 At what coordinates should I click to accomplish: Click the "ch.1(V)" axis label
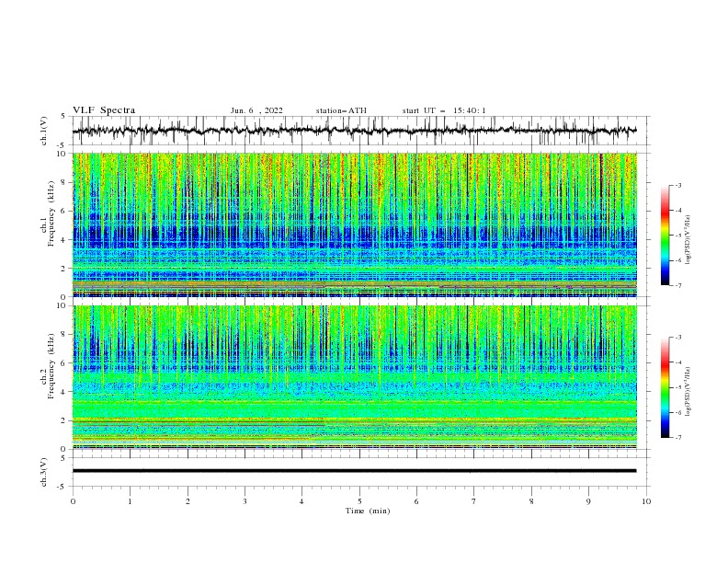[44, 131]
